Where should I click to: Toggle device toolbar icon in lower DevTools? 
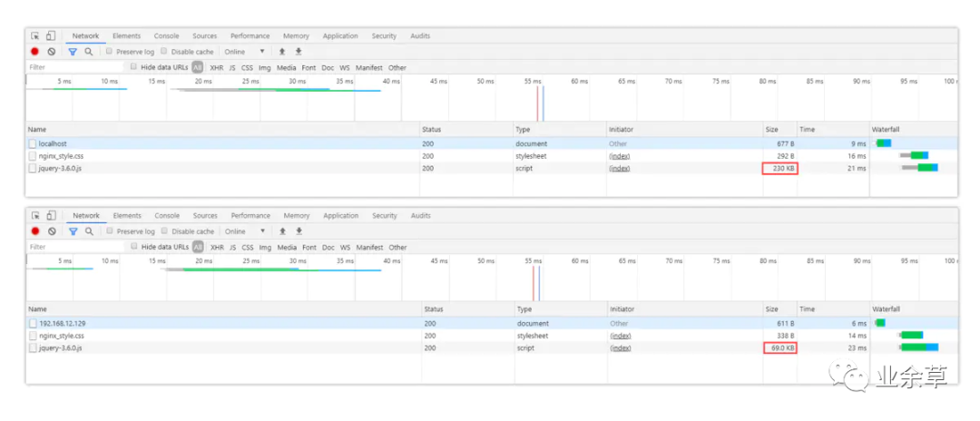pyautogui.click(x=51, y=216)
